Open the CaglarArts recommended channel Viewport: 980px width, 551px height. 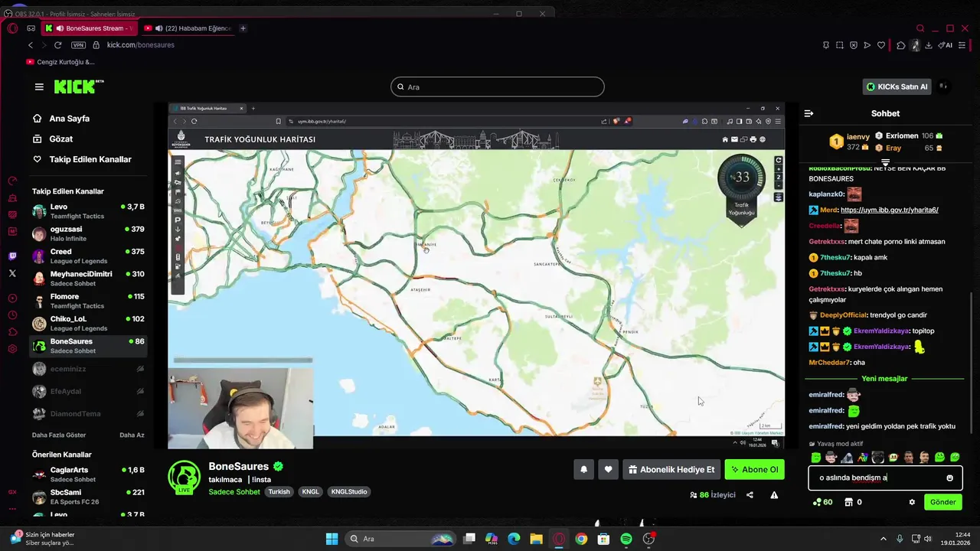[x=88, y=474]
